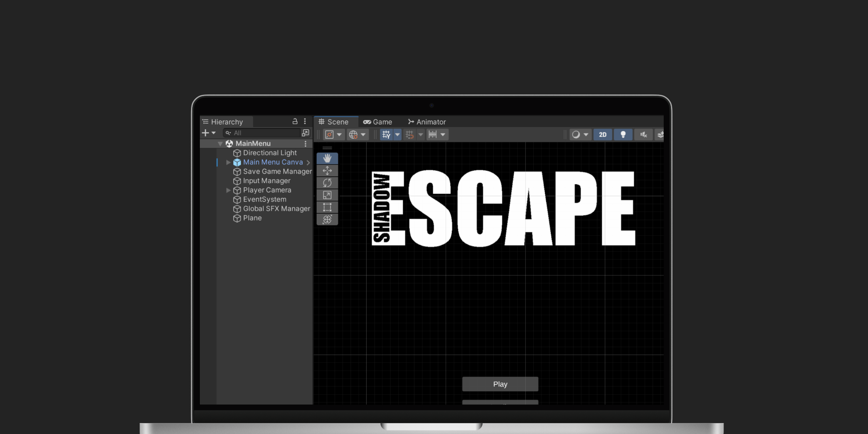This screenshot has height=434, width=868.
Task: Toggle scene lighting with the lightbulb button
Action: point(623,135)
